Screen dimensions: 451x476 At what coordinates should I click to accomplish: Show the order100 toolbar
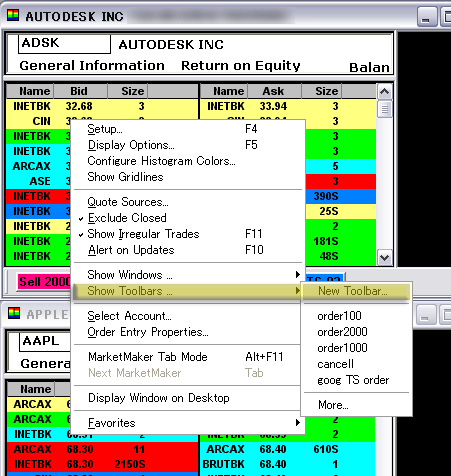pyautogui.click(x=356, y=316)
